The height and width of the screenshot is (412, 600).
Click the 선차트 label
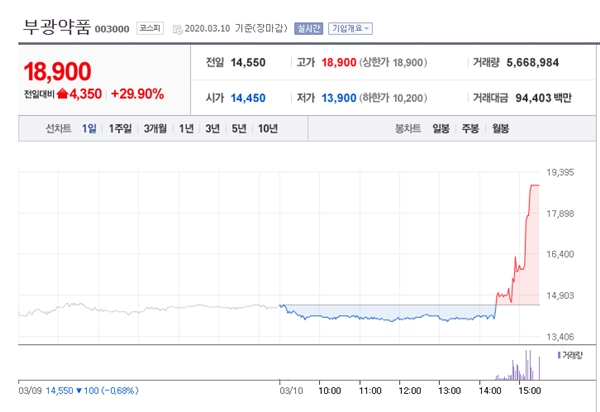[59, 129]
